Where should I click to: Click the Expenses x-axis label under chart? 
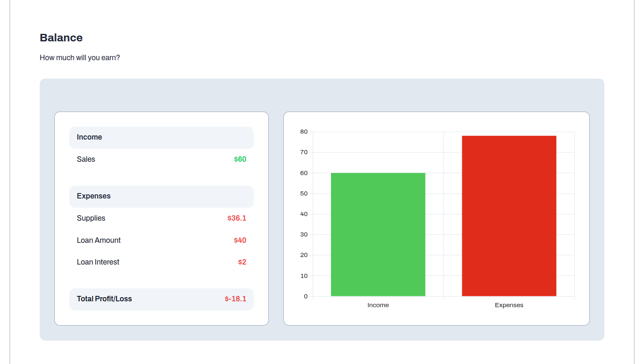[x=509, y=305]
